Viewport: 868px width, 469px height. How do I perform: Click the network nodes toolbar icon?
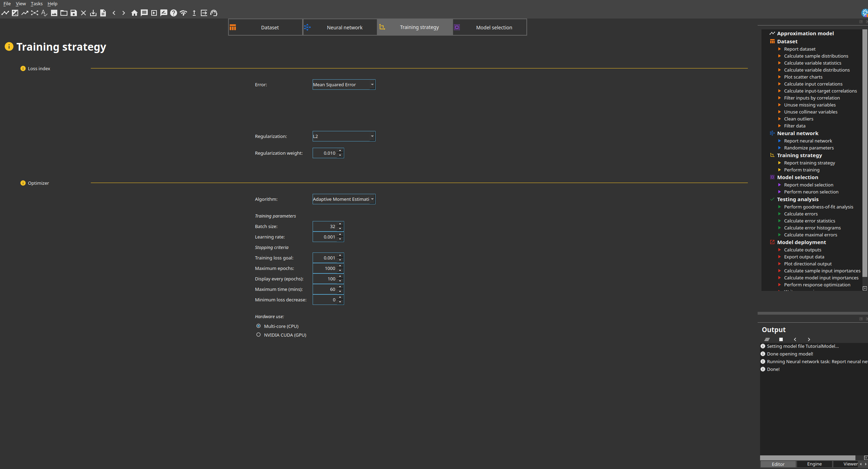[35, 13]
